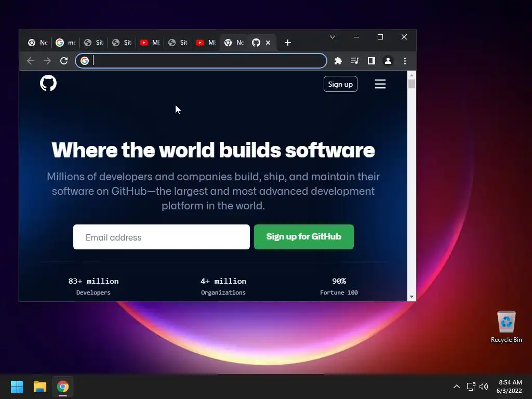Click the vertical scrollbar thumb

411,84
